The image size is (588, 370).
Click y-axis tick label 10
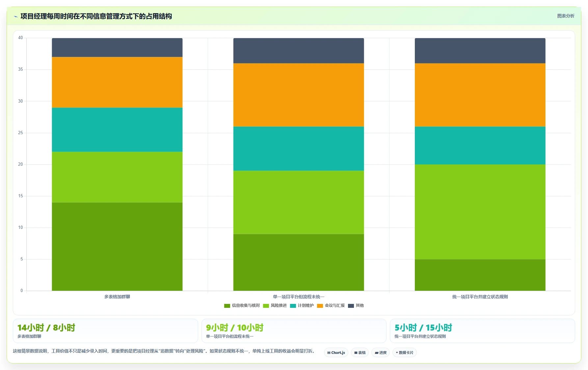click(x=20, y=228)
